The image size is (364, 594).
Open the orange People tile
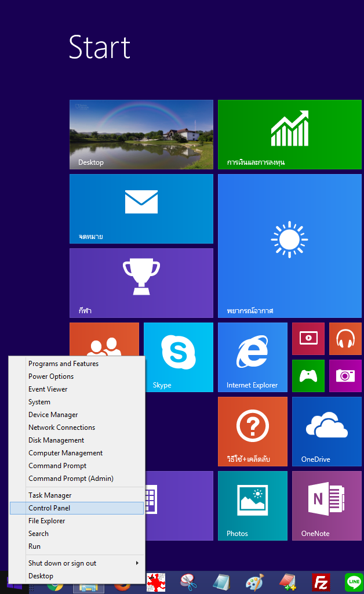coord(104,339)
